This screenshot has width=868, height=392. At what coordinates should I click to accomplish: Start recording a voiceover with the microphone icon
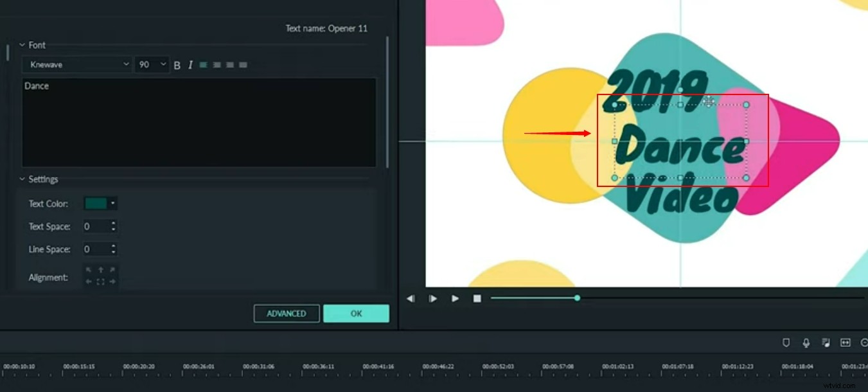tap(806, 343)
